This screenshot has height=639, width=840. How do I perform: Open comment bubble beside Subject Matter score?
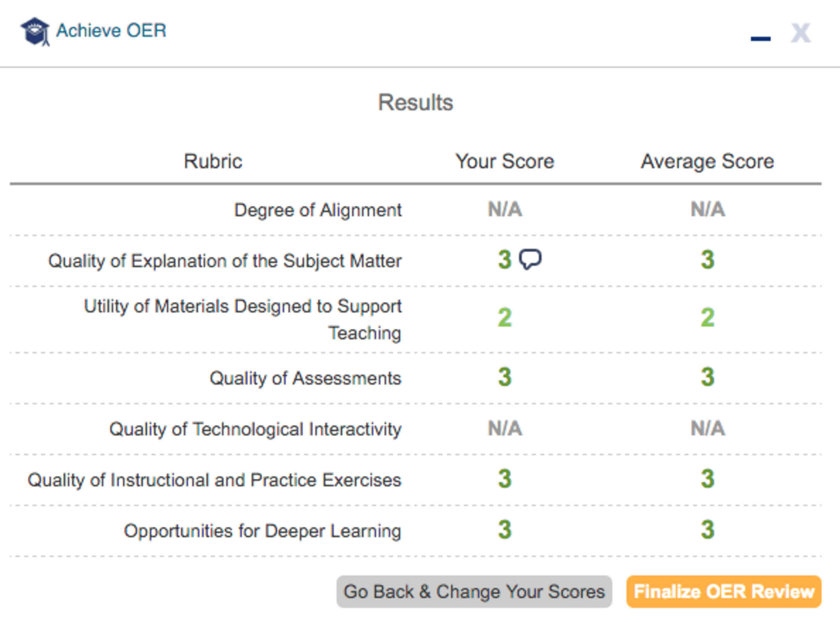[530, 259]
